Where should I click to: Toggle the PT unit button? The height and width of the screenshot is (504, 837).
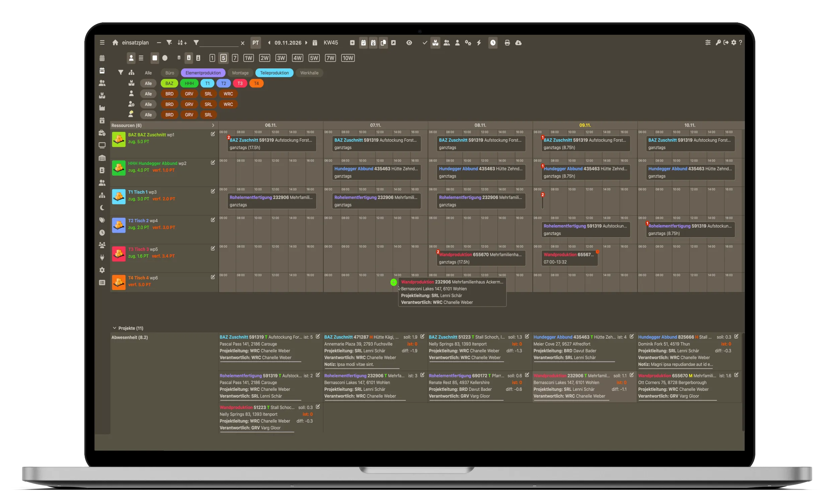[x=255, y=43]
